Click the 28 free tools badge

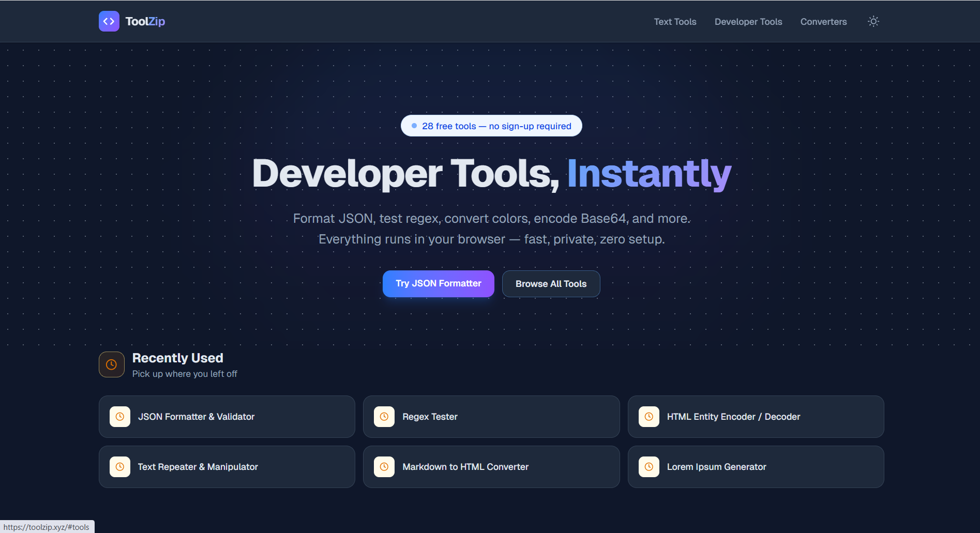[x=491, y=126]
